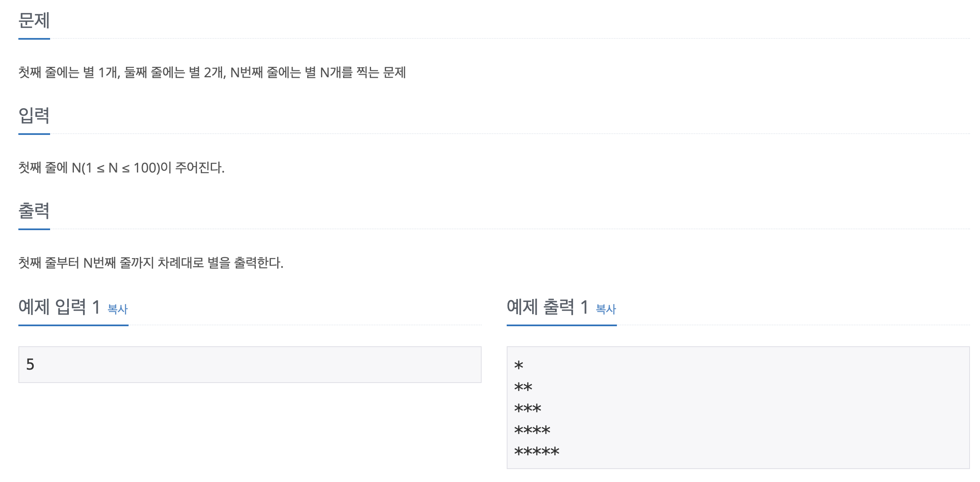Click inside the sample output box
Viewport: 980px width, 482px height.
(x=738, y=408)
